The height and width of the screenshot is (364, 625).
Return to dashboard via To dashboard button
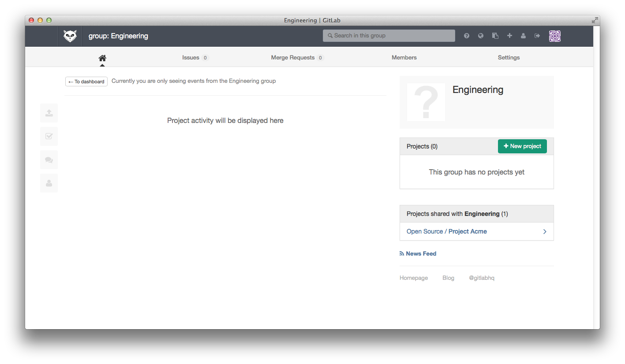(86, 82)
